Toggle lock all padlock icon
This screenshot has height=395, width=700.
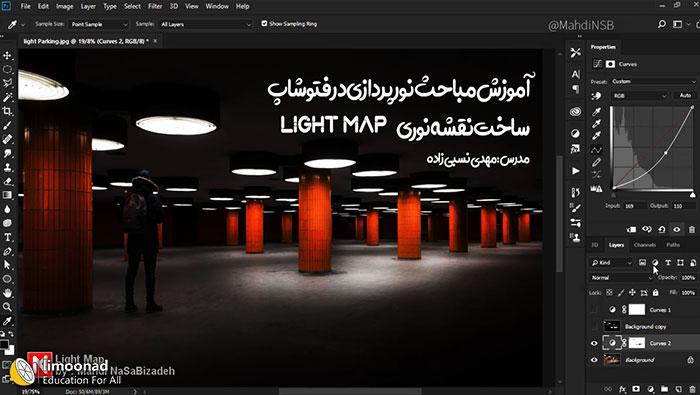click(655, 293)
